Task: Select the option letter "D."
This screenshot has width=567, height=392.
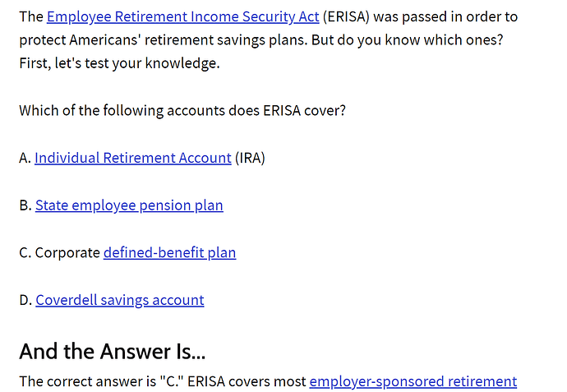Action: (26, 300)
